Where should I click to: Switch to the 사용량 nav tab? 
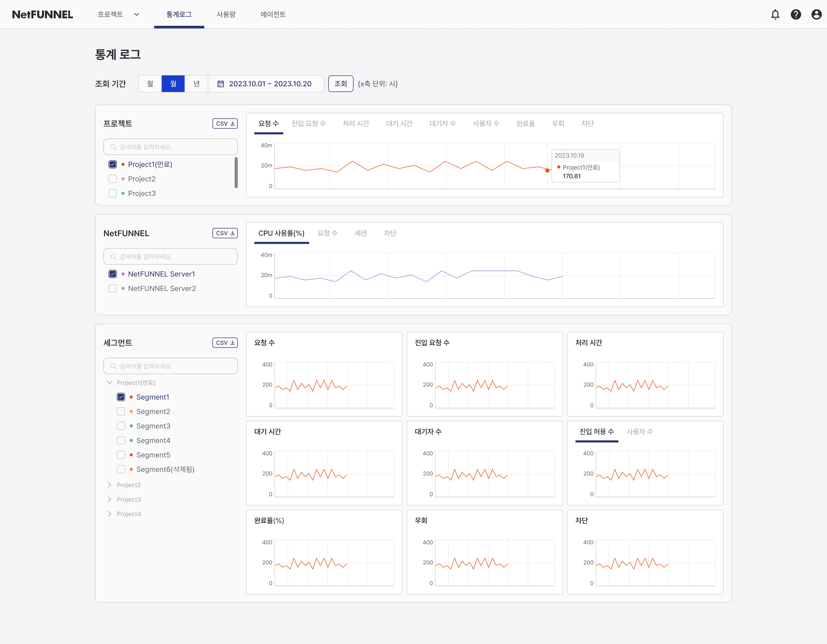pyautogui.click(x=226, y=14)
